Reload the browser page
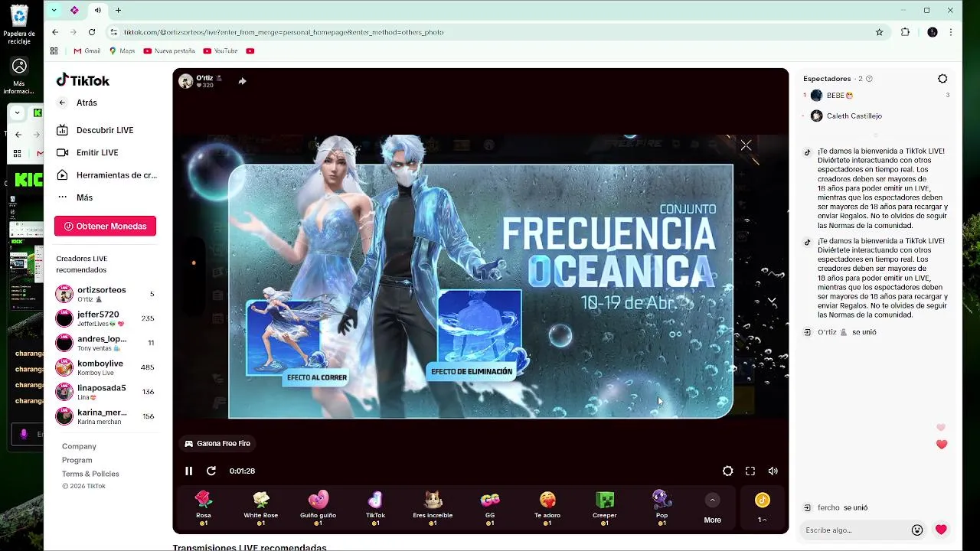This screenshot has width=980, height=551. click(x=92, y=32)
